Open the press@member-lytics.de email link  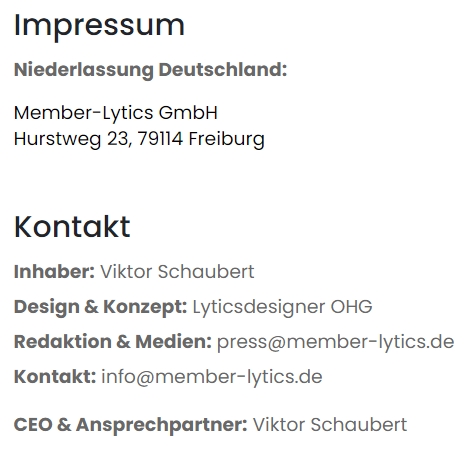pyautogui.click(x=336, y=342)
